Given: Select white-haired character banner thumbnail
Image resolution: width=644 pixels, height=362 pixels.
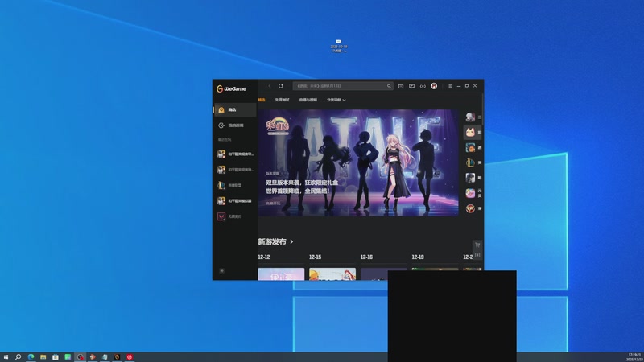Looking at the screenshot, I should (x=470, y=117).
